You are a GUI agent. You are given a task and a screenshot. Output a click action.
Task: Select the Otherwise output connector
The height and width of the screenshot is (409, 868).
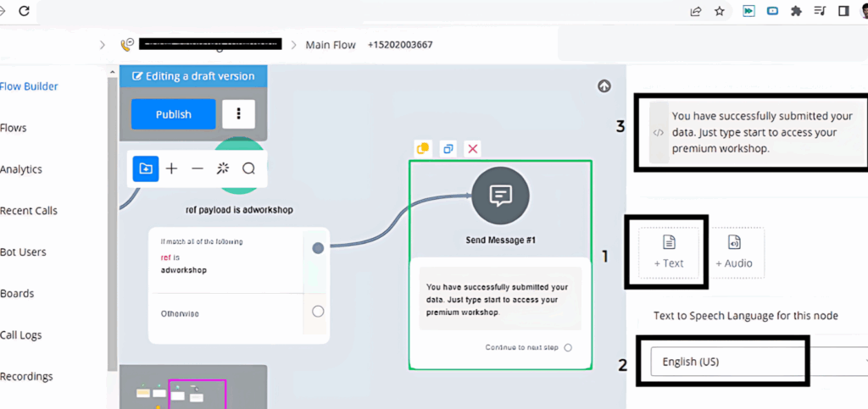(318, 312)
